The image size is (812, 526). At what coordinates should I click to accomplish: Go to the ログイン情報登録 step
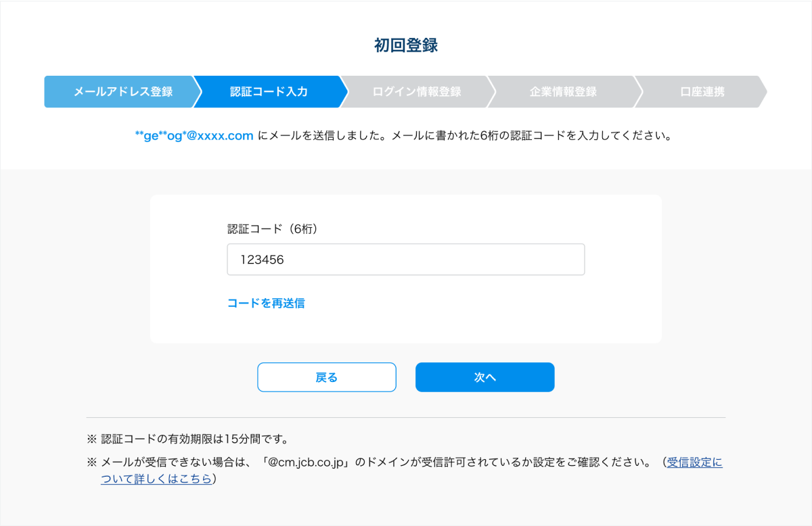click(x=416, y=92)
